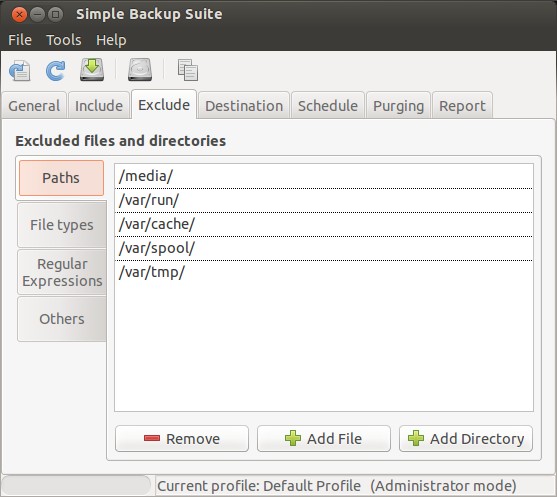Click the gray hard disk restore icon
557x497 pixels.
point(140,70)
